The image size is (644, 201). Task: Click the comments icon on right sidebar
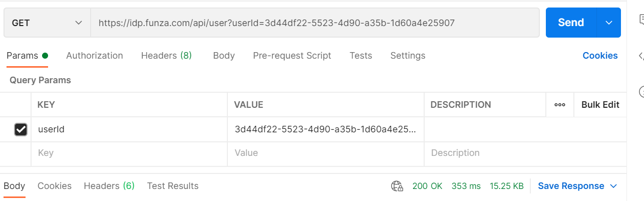pyautogui.click(x=641, y=20)
